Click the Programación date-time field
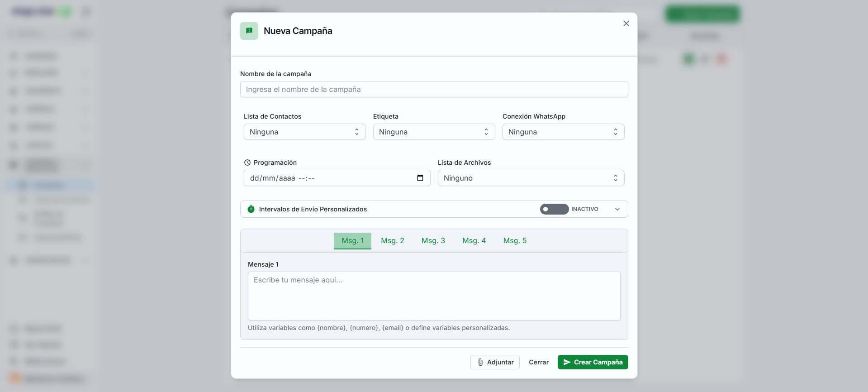This screenshot has height=392, width=868. [337, 178]
